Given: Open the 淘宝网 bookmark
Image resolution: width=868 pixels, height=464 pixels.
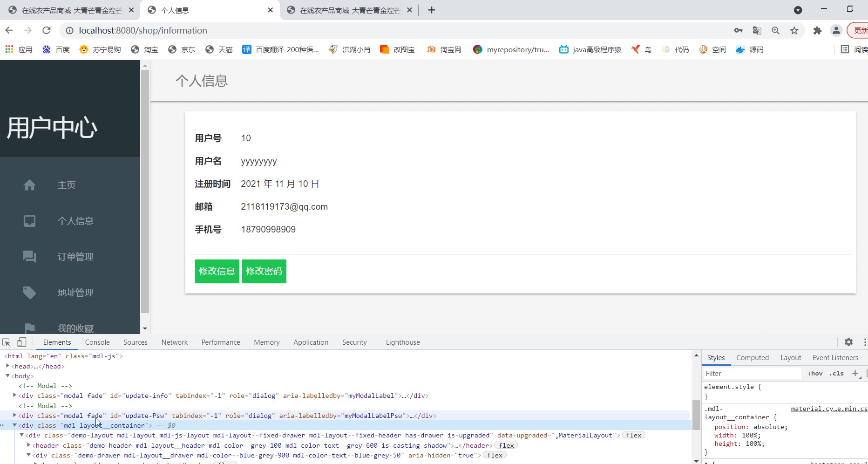Looking at the screenshot, I should pos(444,49).
